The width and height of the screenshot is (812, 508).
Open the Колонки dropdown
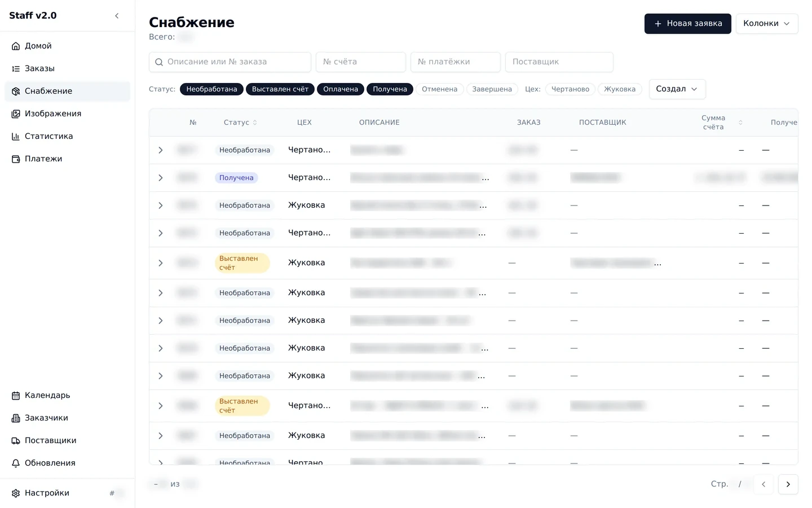(767, 24)
